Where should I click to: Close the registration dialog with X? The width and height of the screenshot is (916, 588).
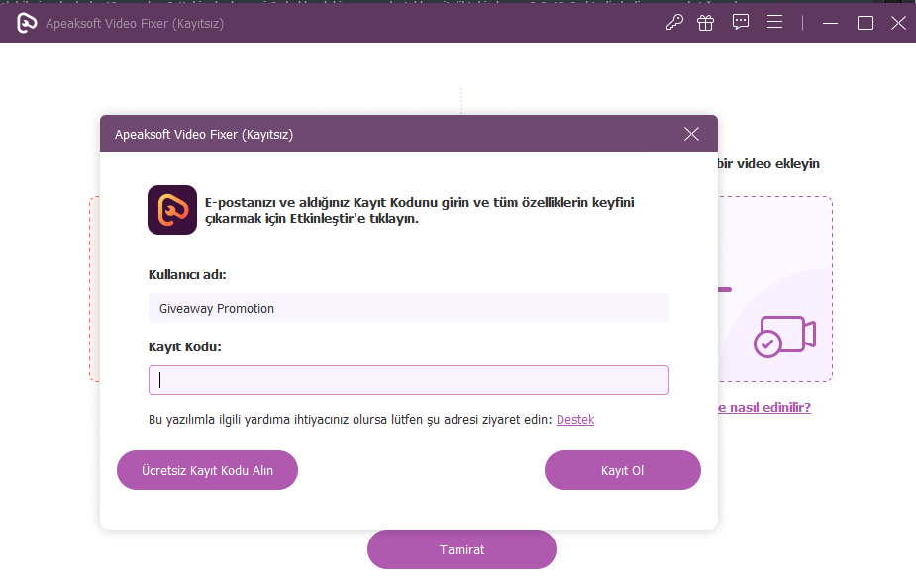[x=691, y=134]
